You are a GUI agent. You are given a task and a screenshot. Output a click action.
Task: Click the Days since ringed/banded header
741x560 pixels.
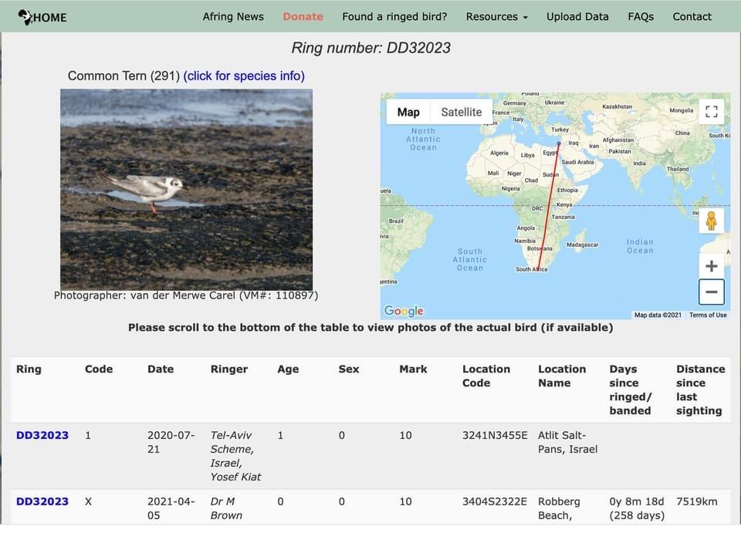pyautogui.click(x=630, y=390)
